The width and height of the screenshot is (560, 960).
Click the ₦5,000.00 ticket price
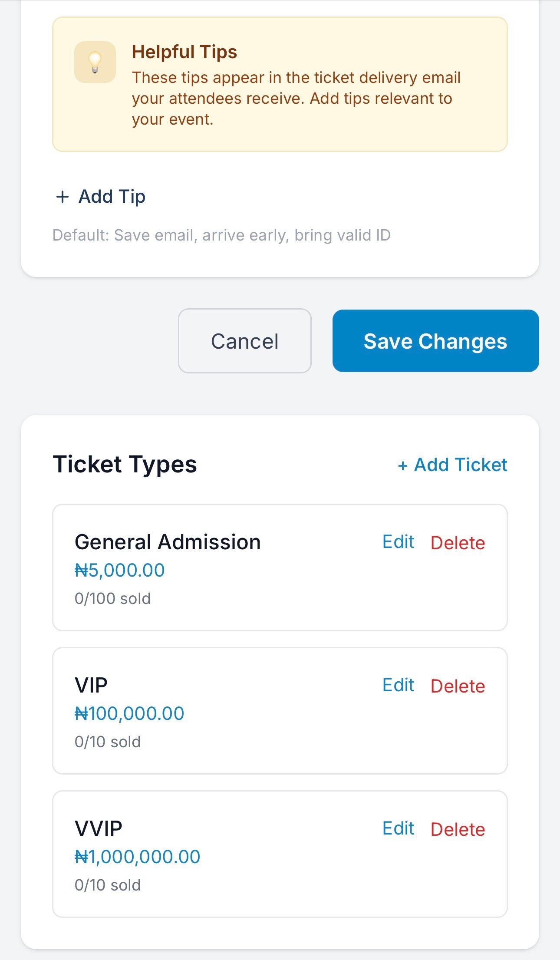(120, 571)
